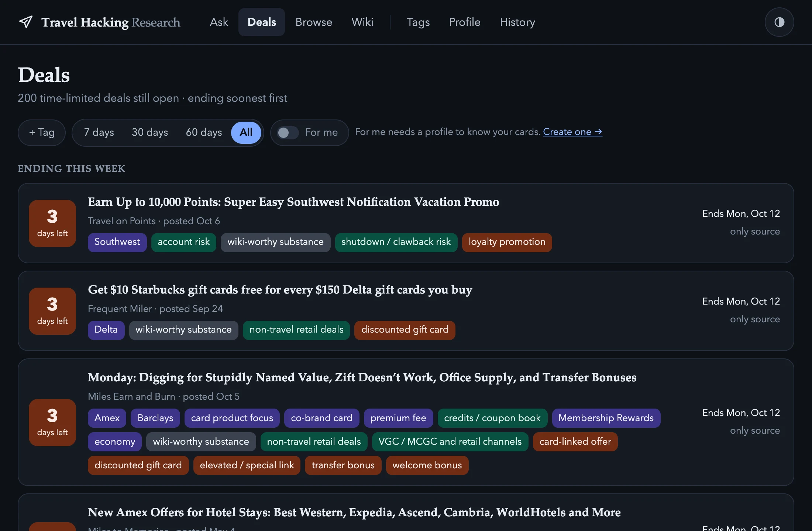This screenshot has height=531, width=812.
Task: Click wiki-worthy substance tag on Starbucks deal
Action: coord(183,330)
